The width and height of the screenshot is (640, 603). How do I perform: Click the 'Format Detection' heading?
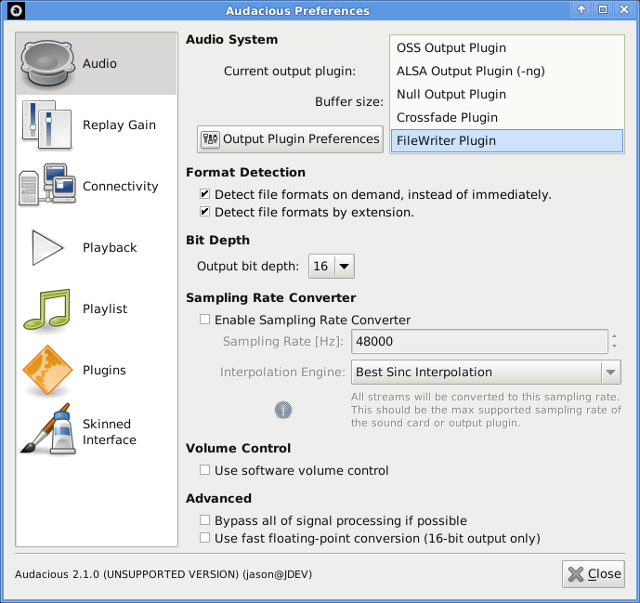click(246, 172)
